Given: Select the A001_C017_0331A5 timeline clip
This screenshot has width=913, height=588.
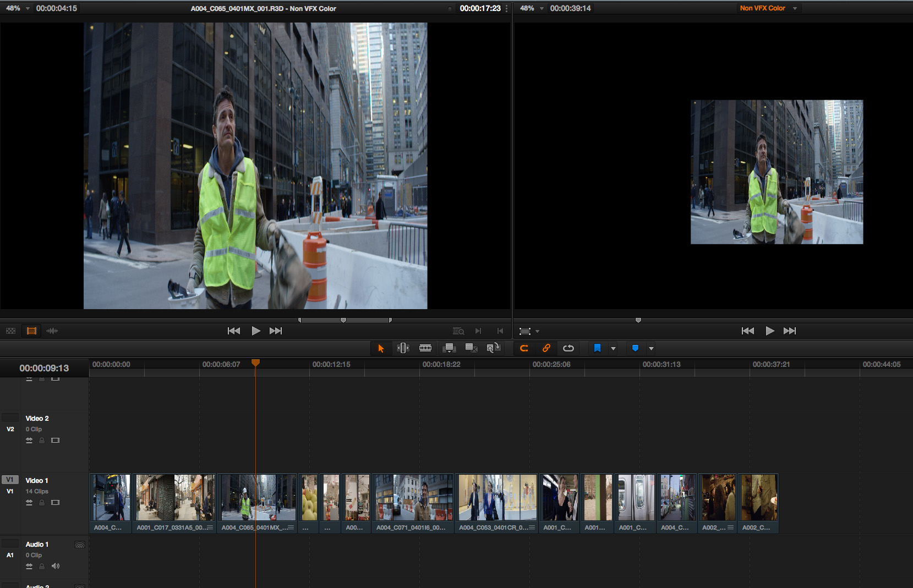Looking at the screenshot, I should tap(175, 503).
